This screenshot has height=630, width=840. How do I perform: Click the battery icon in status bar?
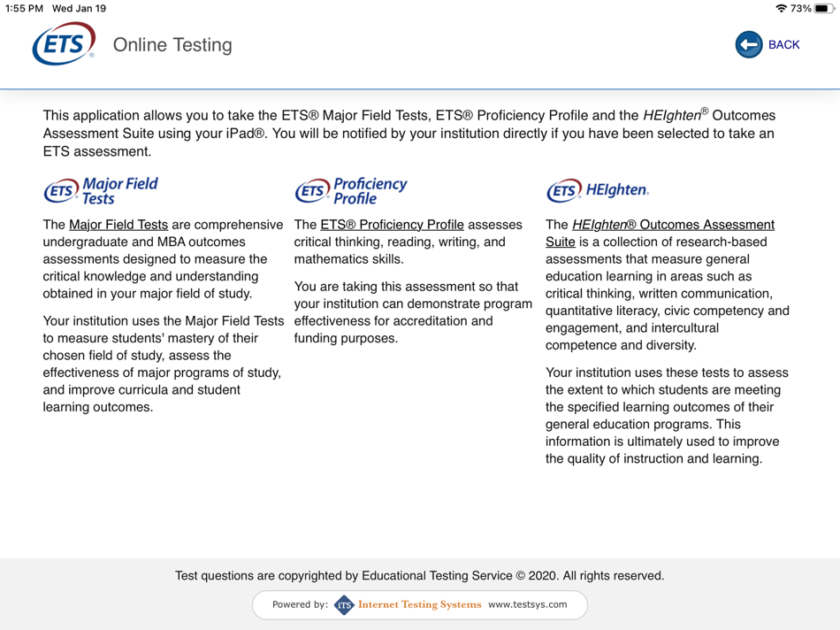coord(824,9)
